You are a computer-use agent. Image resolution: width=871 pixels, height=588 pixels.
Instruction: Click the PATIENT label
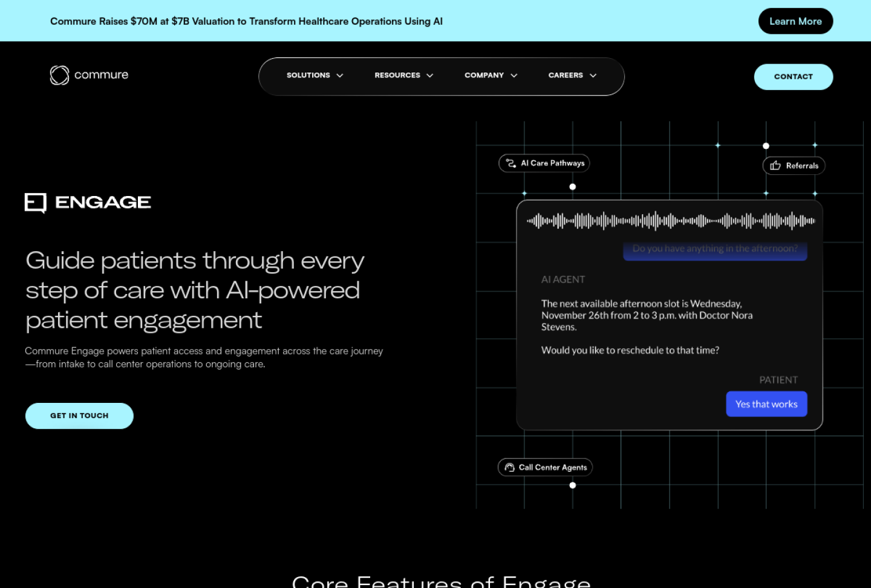[x=778, y=380]
